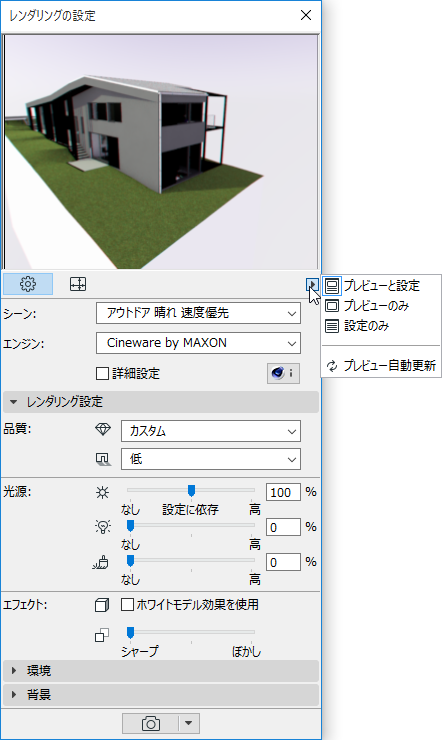Screen dimensions: 442x740
Task: Click the rendering preview image
Action: click(161, 151)
